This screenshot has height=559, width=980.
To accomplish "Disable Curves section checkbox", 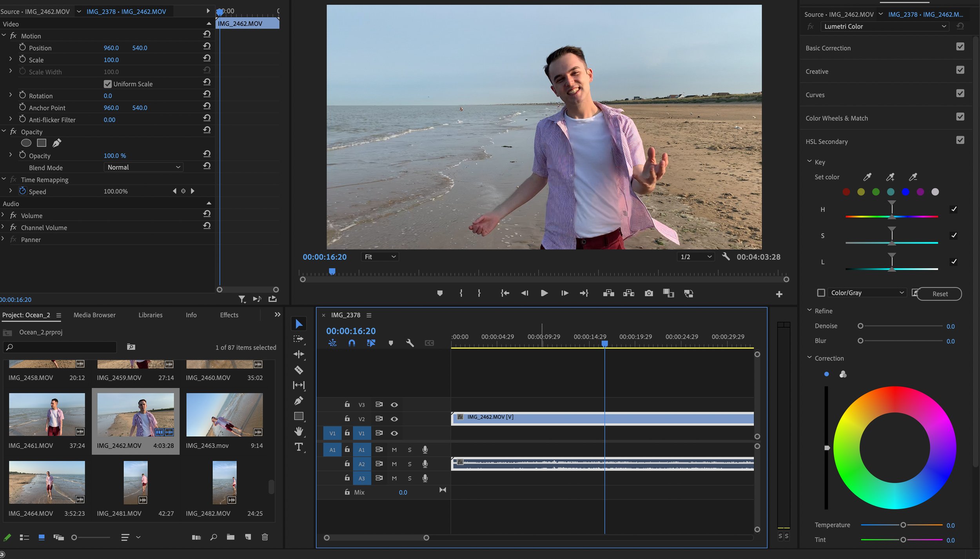I will click(960, 93).
